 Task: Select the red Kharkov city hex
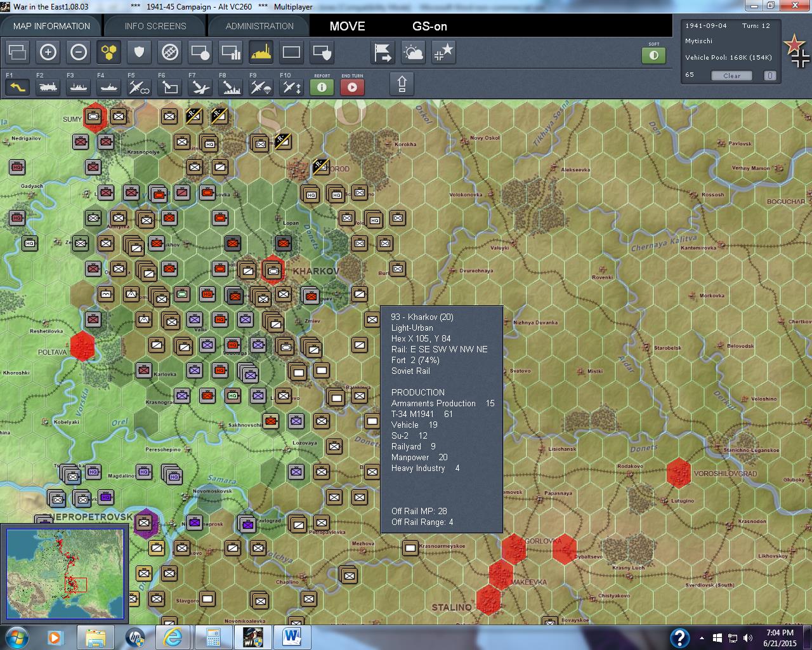point(273,270)
